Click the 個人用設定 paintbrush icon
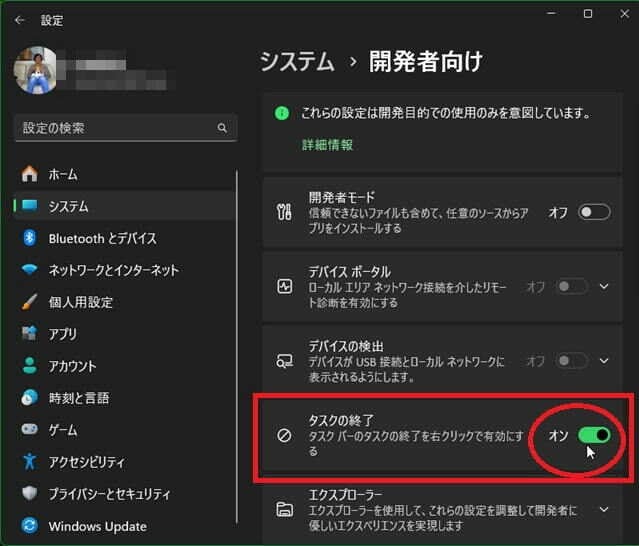 (x=29, y=302)
